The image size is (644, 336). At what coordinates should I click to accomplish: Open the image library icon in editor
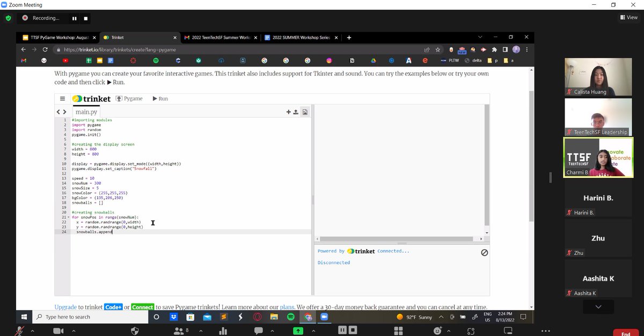click(x=305, y=112)
